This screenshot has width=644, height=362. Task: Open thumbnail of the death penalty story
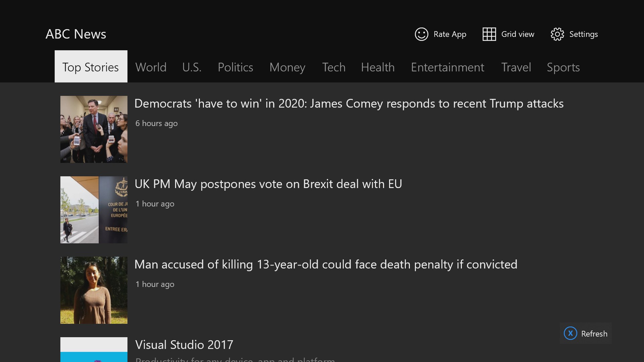(x=94, y=290)
